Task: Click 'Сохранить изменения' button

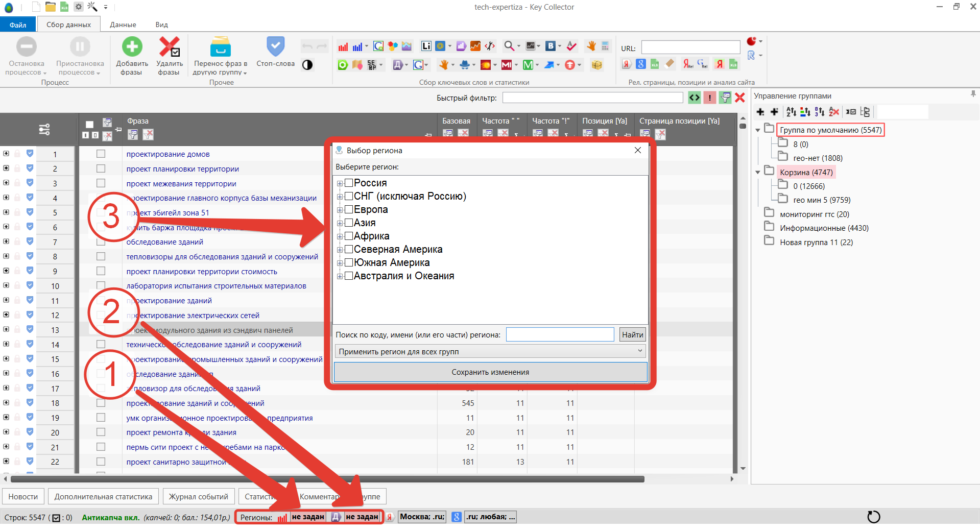Action: point(490,372)
